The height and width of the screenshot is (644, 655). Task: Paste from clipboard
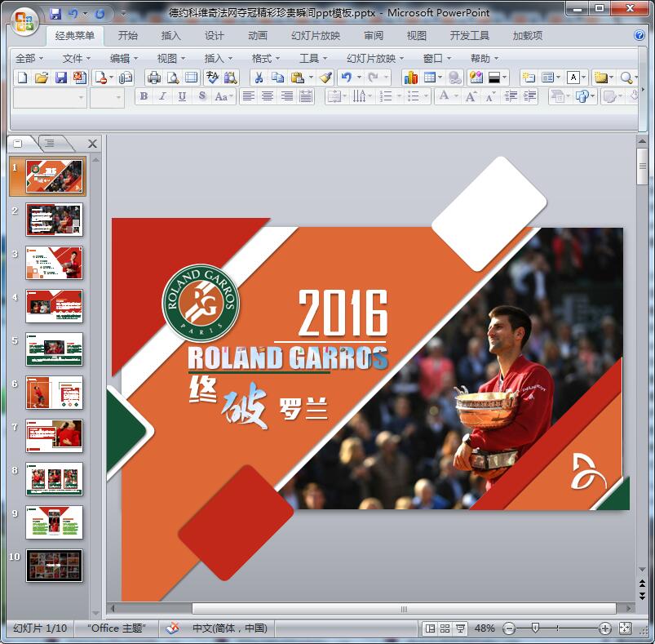pos(298,78)
